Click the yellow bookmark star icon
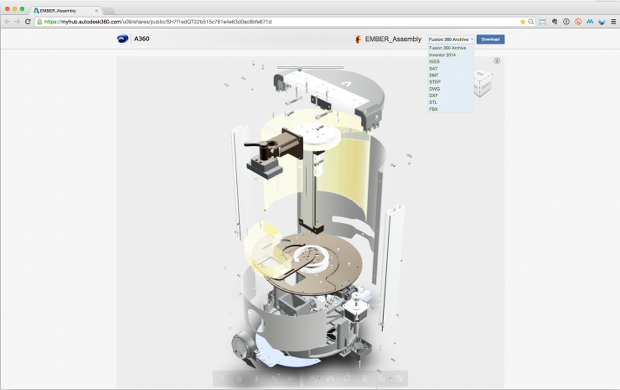 click(x=523, y=22)
